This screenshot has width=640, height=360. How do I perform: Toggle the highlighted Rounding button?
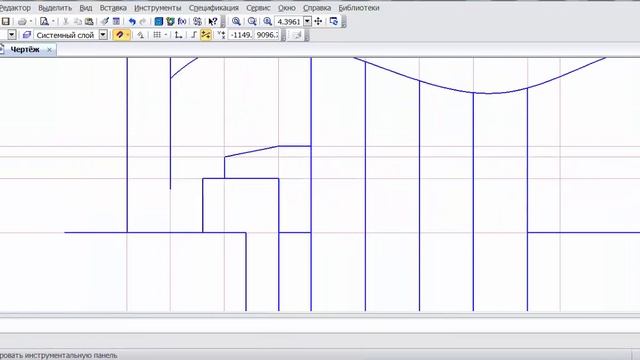pos(206,35)
